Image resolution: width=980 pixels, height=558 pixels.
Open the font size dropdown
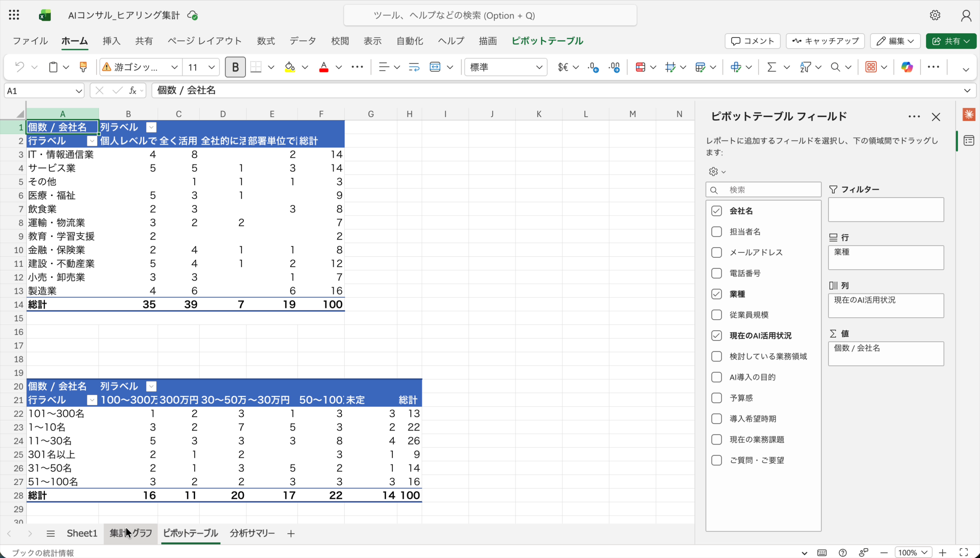(211, 68)
